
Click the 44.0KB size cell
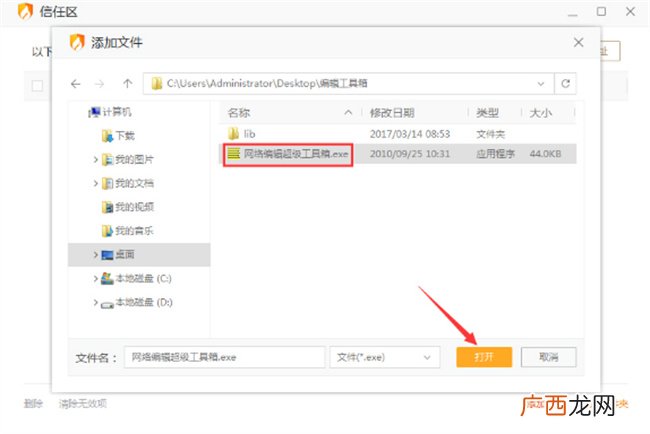click(545, 154)
